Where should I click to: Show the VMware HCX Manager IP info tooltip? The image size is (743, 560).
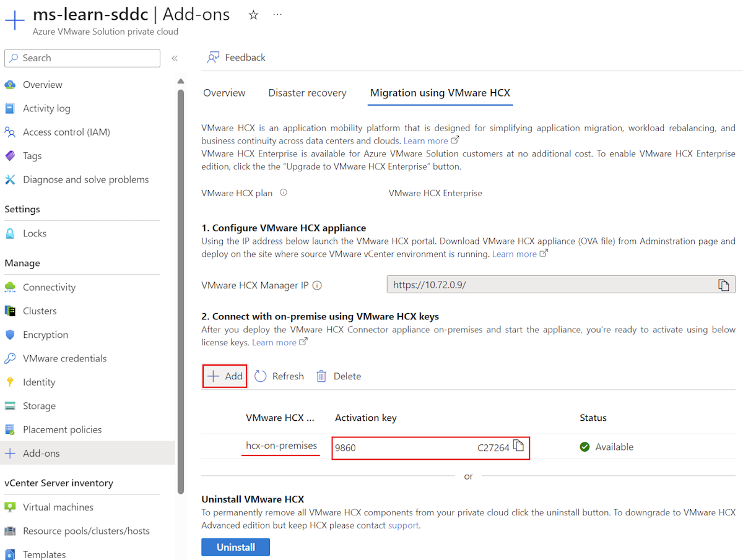coord(316,285)
